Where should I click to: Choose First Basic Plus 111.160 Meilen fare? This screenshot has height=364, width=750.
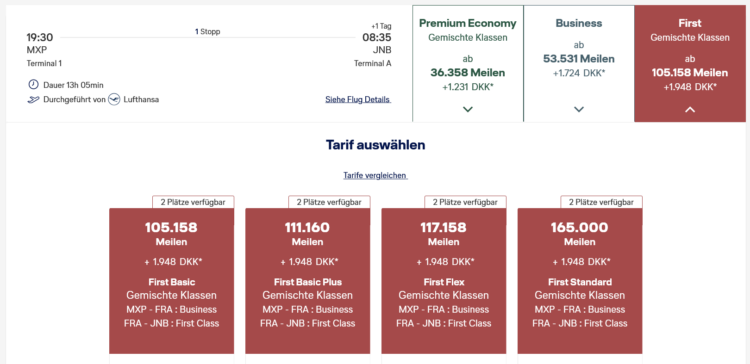point(308,281)
